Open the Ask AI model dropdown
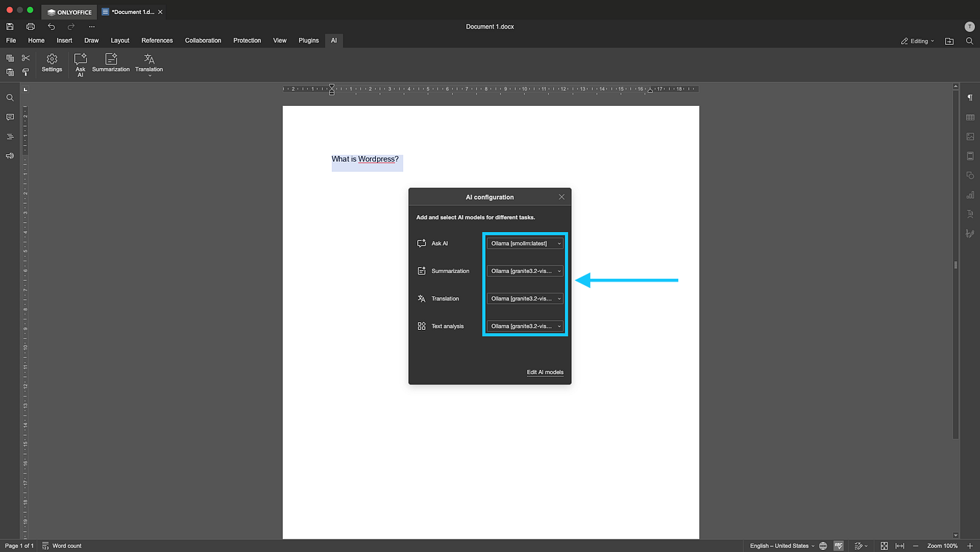This screenshot has height=552, width=980. point(525,243)
